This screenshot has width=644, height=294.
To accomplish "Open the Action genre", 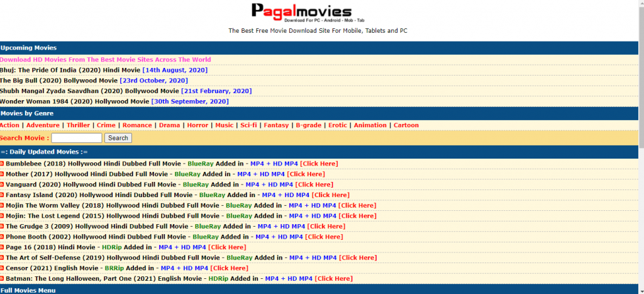I will tap(9, 125).
